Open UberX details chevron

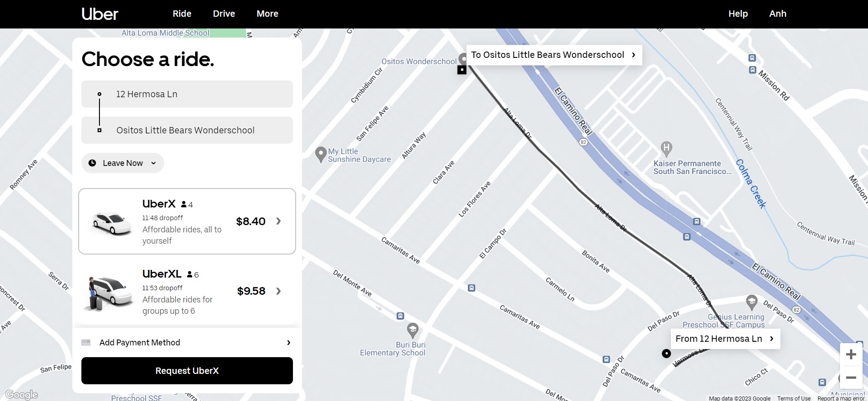tap(278, 221)
